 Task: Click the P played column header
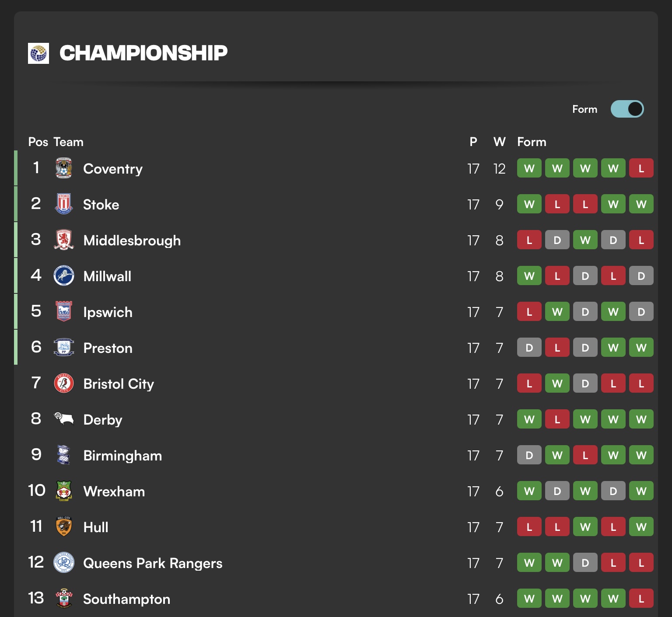(x=473, y=142)
